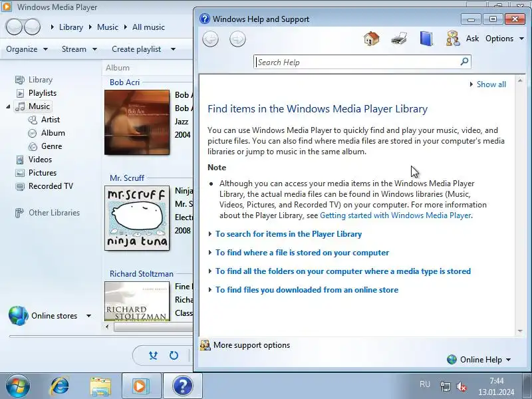Click horizontal scrollbar left arrow
The width and height of the screenshot is (532, 399).
pyautogui.click(x=107, y=327)
